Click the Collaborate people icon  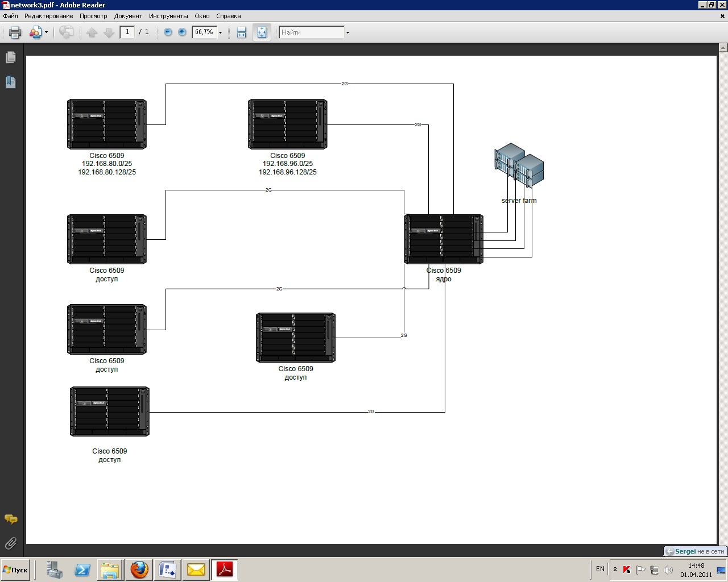click(35, 32)
